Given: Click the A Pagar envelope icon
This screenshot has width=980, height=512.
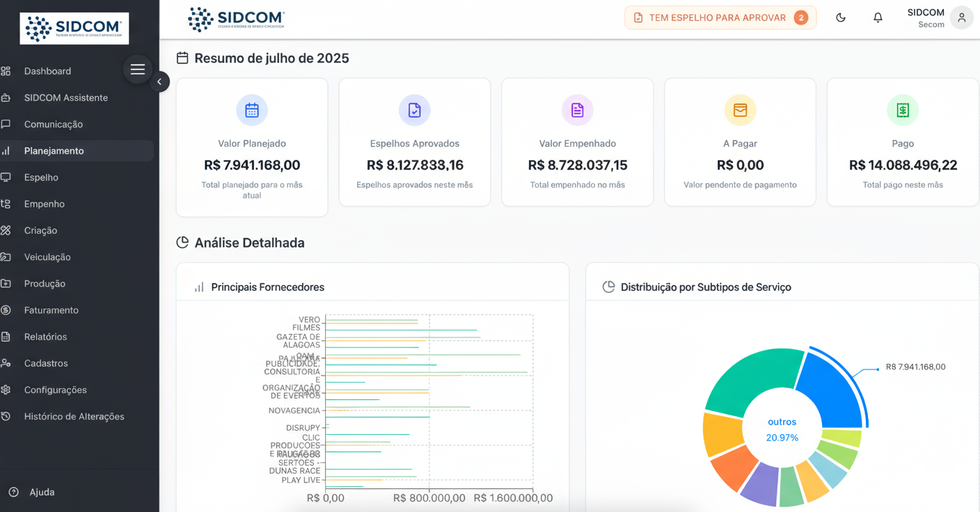Looking at the screenshot, I should click(x=740, y=110).
